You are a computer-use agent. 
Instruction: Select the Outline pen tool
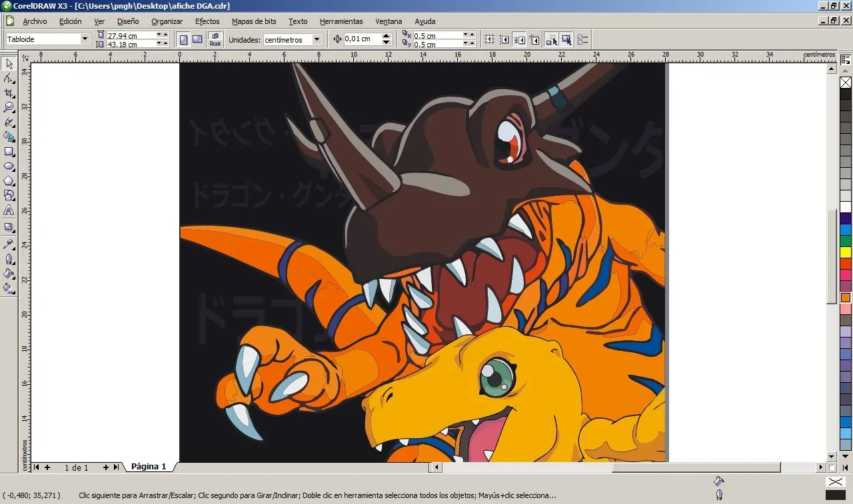tap(9, 259)
